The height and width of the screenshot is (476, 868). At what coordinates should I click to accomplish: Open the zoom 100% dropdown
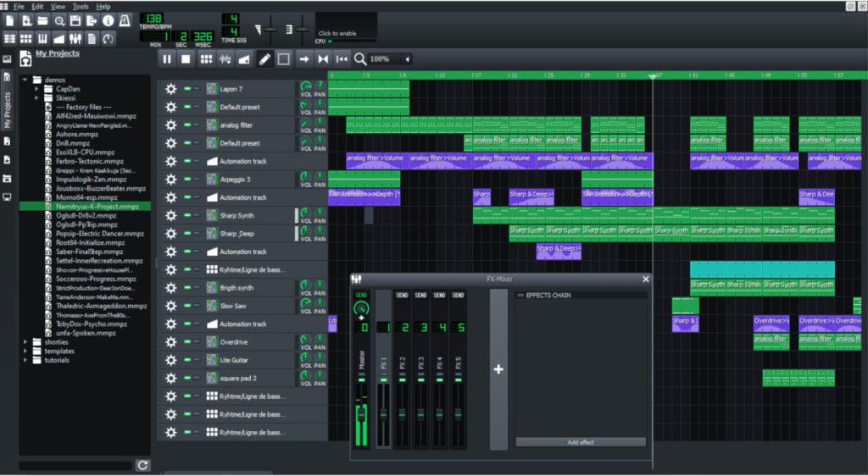click(390, 59)
